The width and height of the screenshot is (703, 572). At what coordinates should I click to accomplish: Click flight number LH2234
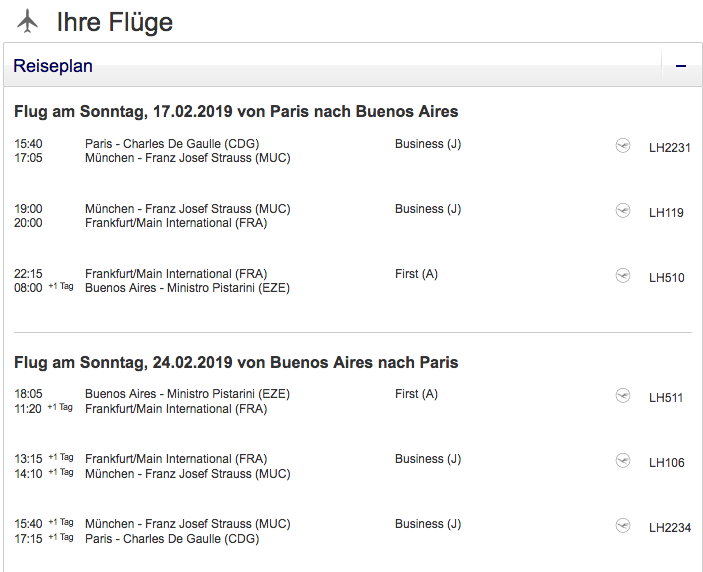click(669, 528)
